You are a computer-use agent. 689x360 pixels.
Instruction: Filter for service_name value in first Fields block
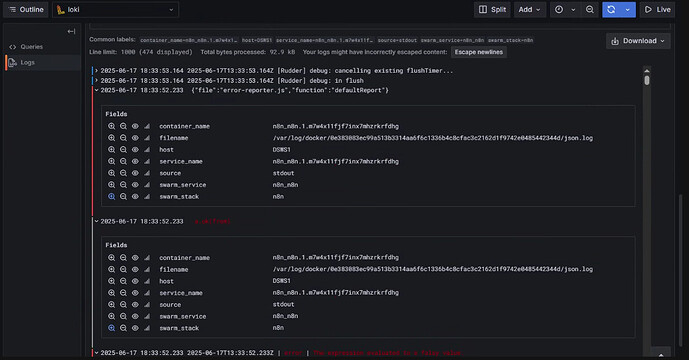(x=112, y=161)
